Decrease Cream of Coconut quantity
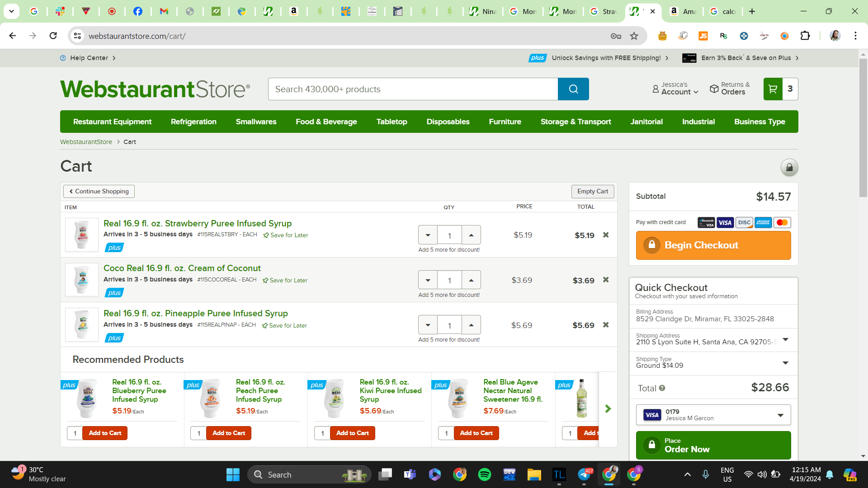Screen dimensions: 868x488 428,280
